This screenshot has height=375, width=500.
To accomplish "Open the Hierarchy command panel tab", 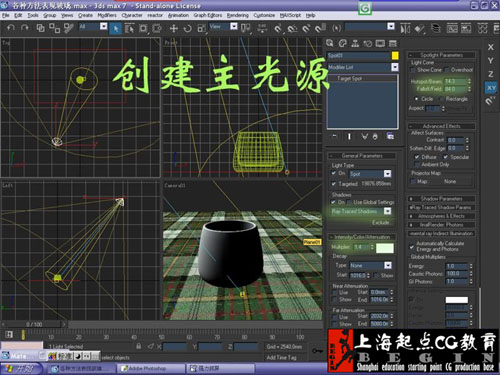I will (355, 43).
